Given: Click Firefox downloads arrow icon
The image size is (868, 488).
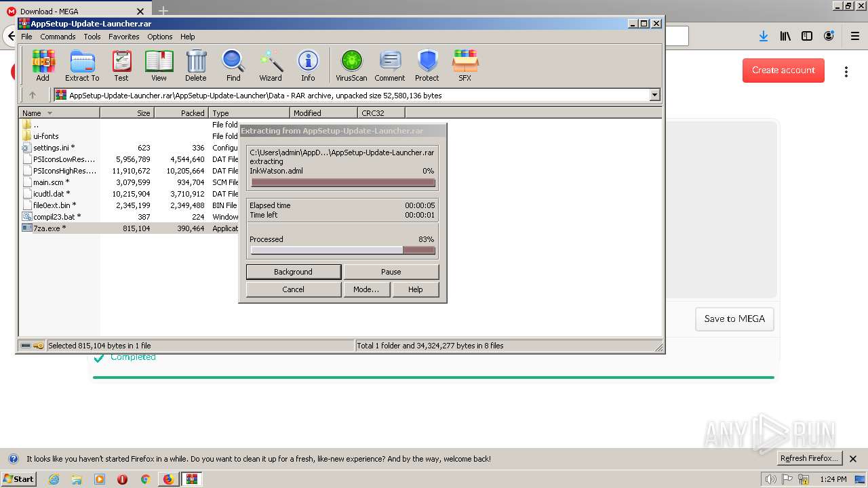Looking at the screenshot, I should 764,36.
